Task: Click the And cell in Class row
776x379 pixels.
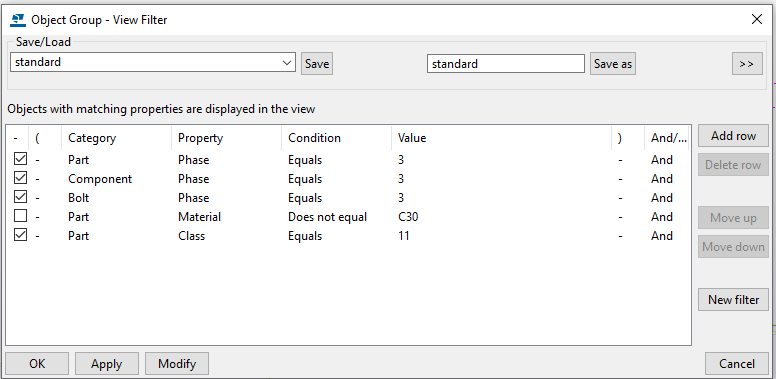Action: coord(662,236)
